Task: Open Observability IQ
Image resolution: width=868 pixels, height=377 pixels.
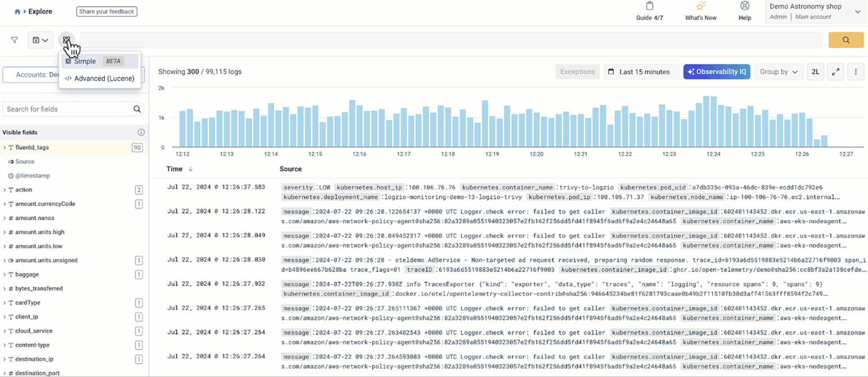Action: coord(717,72)
